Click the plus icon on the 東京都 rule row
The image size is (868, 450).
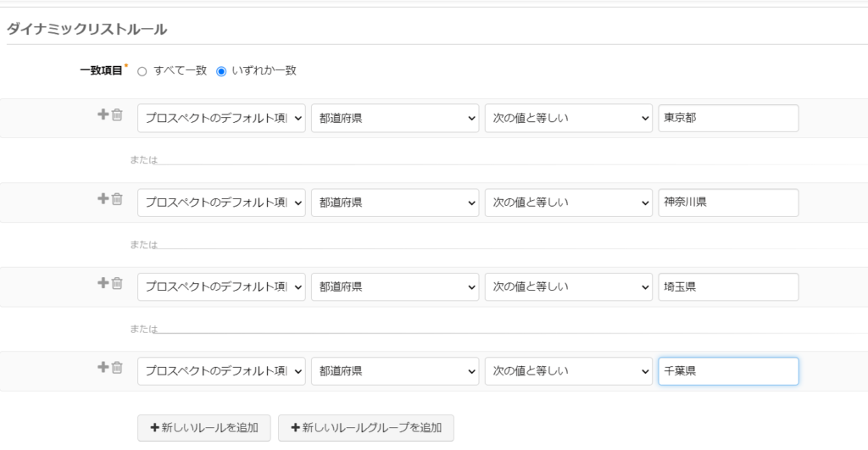[x=103, y=114]
